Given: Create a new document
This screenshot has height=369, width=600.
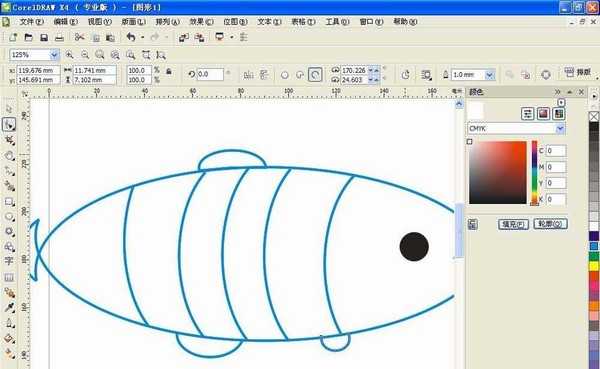Looking at the screenshot, I should tap(13, 37).
